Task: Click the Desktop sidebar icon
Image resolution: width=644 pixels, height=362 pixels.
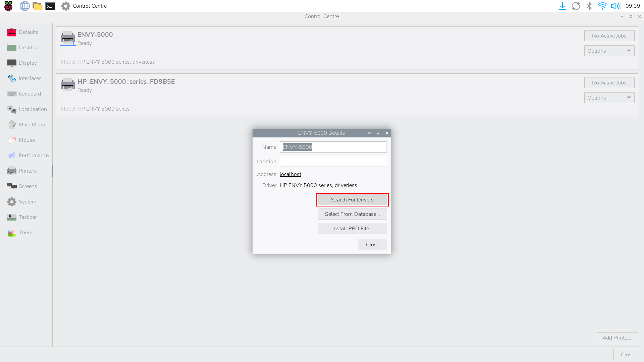Action: click(x=12, y=48)
